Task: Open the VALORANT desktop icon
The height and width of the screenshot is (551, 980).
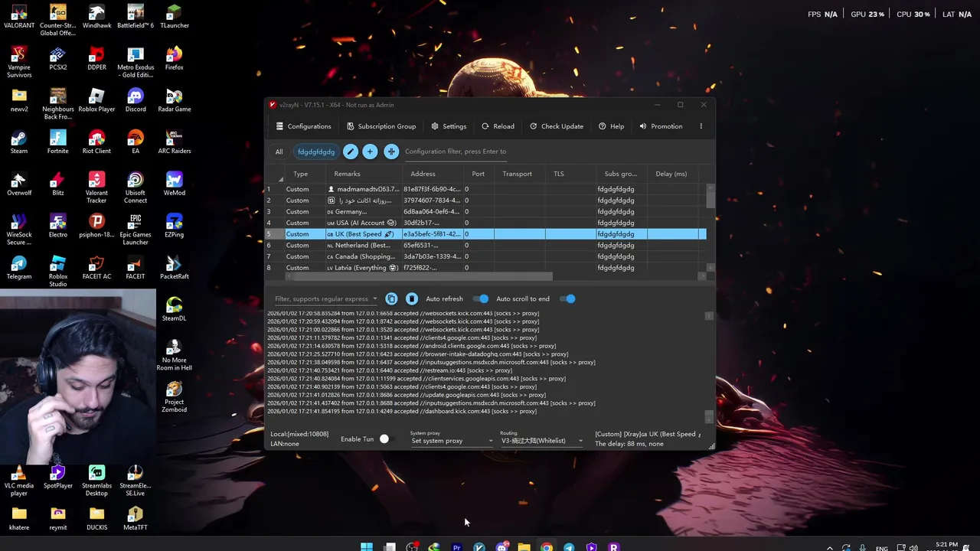Action: pos(19,17)
